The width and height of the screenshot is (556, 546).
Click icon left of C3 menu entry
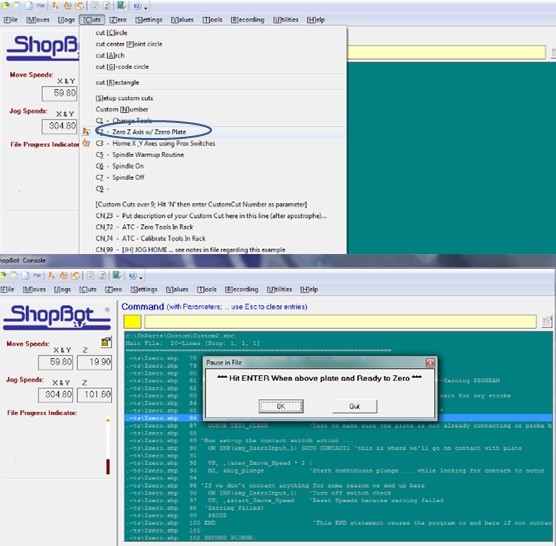(x=86, y=143)
